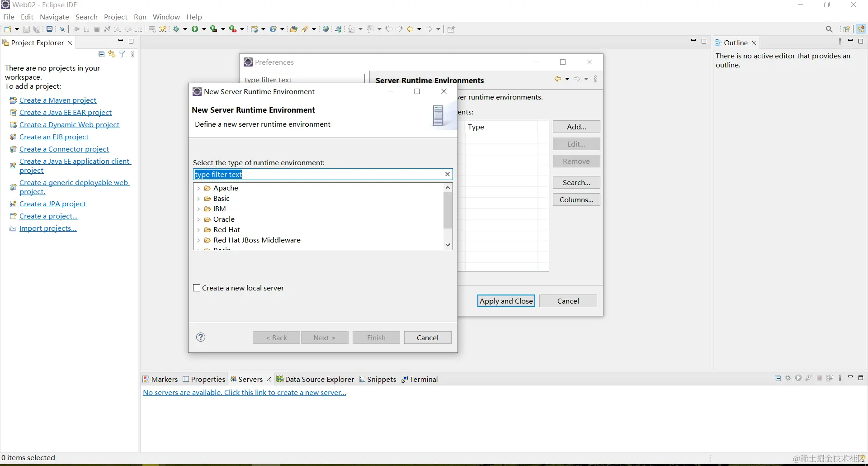Viewport: 868px width, 466px height.
Task: Click the Debug bug icon in toolbar
Action: (x=176, y=29)
